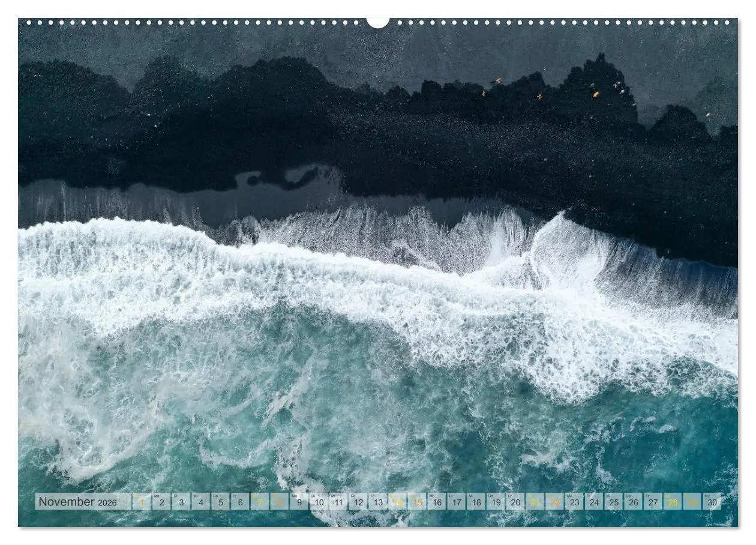The height and width of the screenshot is (545, 756).
Task: Click the center hanging hole notch at top
Action: [x=378, y=22]
